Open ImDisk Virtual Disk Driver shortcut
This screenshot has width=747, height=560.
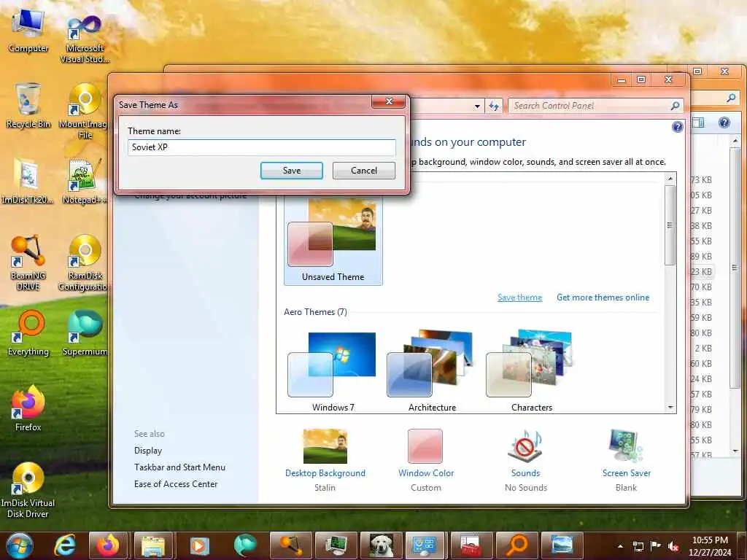[x=28, y=490]
